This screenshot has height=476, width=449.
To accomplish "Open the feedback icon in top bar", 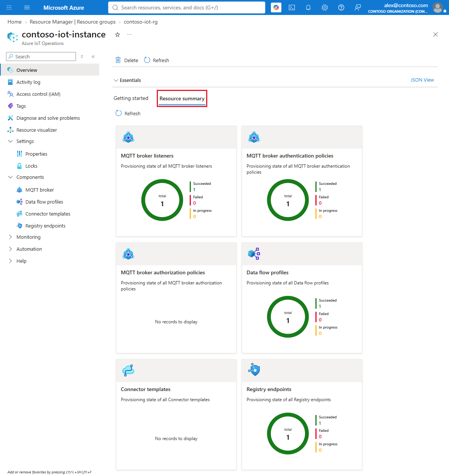I will click(x=358, y=7).
